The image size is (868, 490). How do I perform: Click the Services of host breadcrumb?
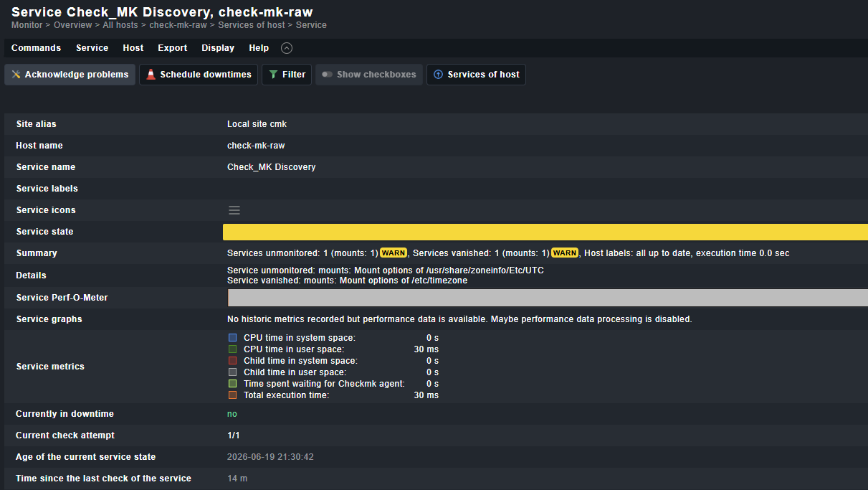[x=251, y=25]
